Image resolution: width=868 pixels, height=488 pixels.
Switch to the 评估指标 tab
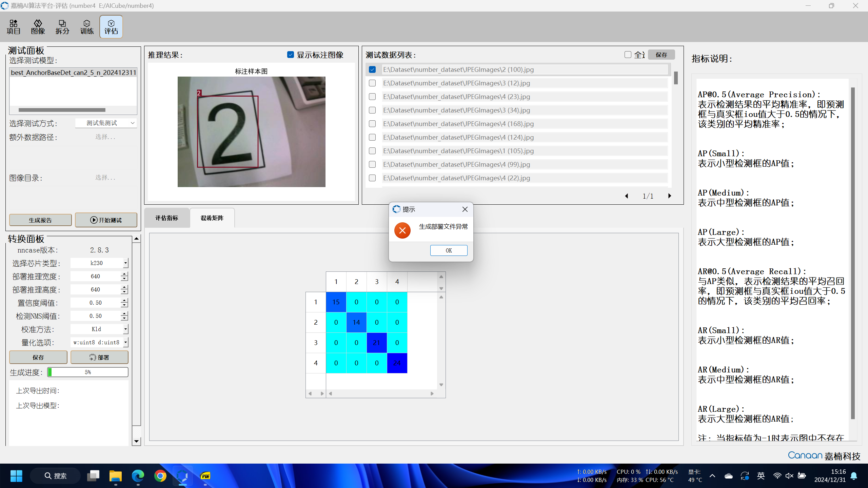point(167,218)
